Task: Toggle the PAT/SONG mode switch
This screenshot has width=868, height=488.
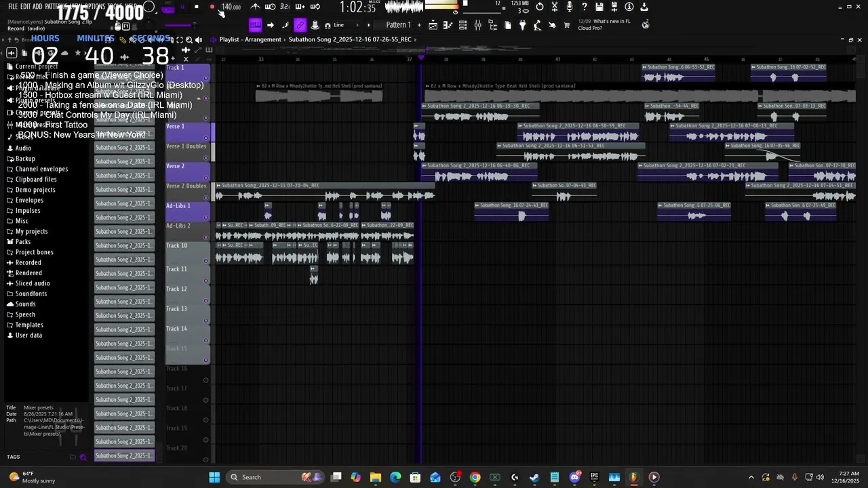Action: (168, 8)
